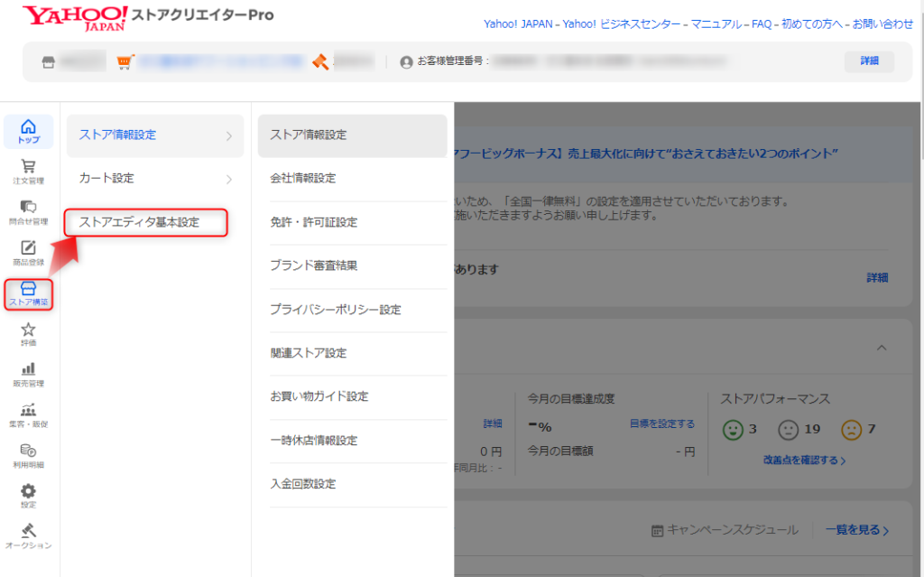
Task: Open the マニュアル link
Action: [716, 24]
